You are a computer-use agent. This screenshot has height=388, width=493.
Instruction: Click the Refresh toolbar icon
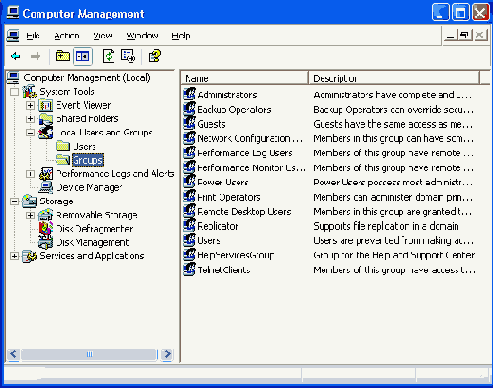point(108,56)
